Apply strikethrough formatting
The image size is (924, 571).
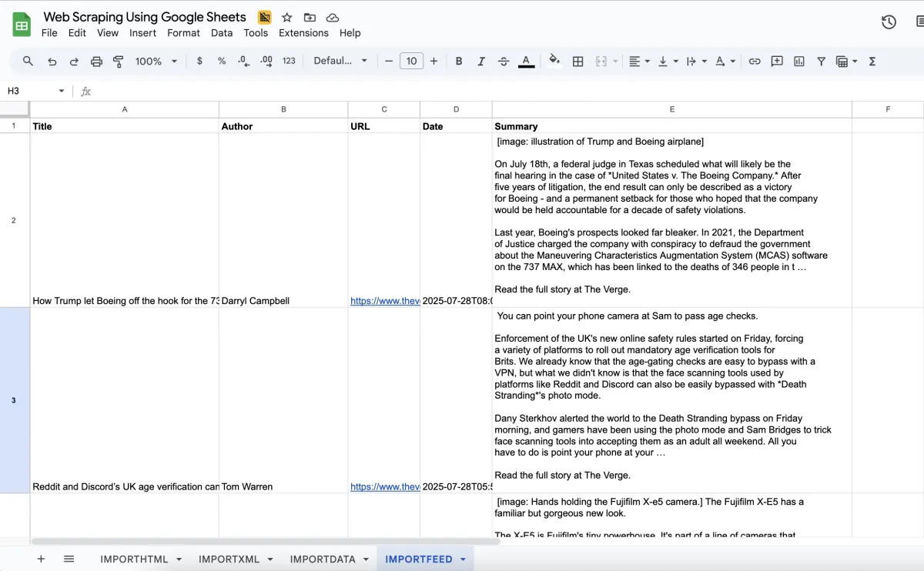tap(504, 62)
